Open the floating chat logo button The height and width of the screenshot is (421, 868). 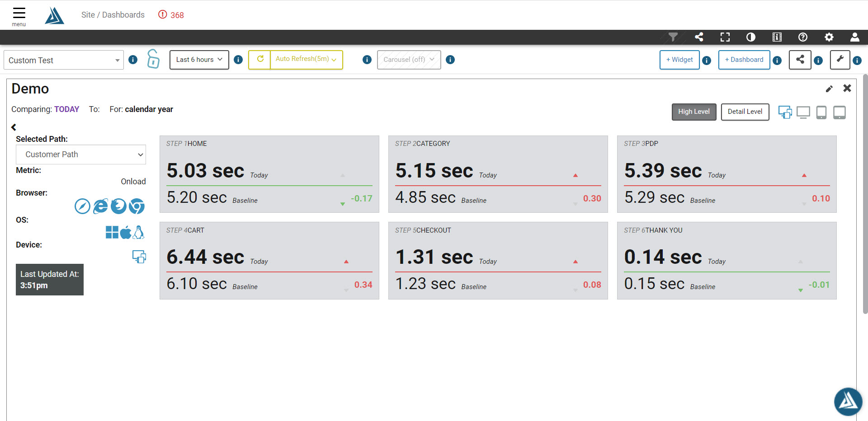pos(848,402)
